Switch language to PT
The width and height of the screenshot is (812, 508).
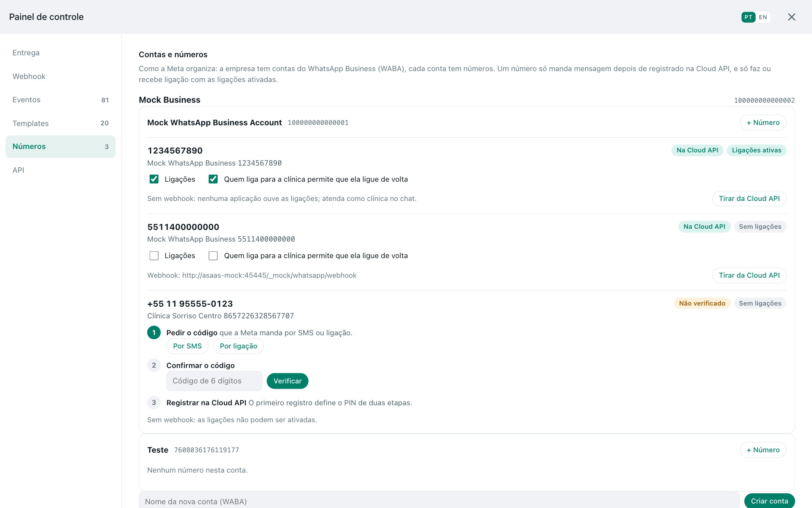click(x=748, y=17)
